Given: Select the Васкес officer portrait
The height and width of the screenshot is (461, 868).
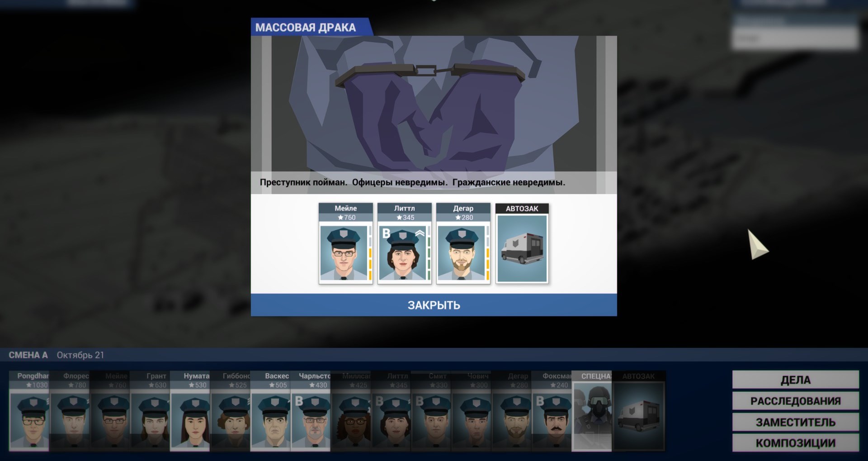Looking at the screenshot, I should pos(270,411).
